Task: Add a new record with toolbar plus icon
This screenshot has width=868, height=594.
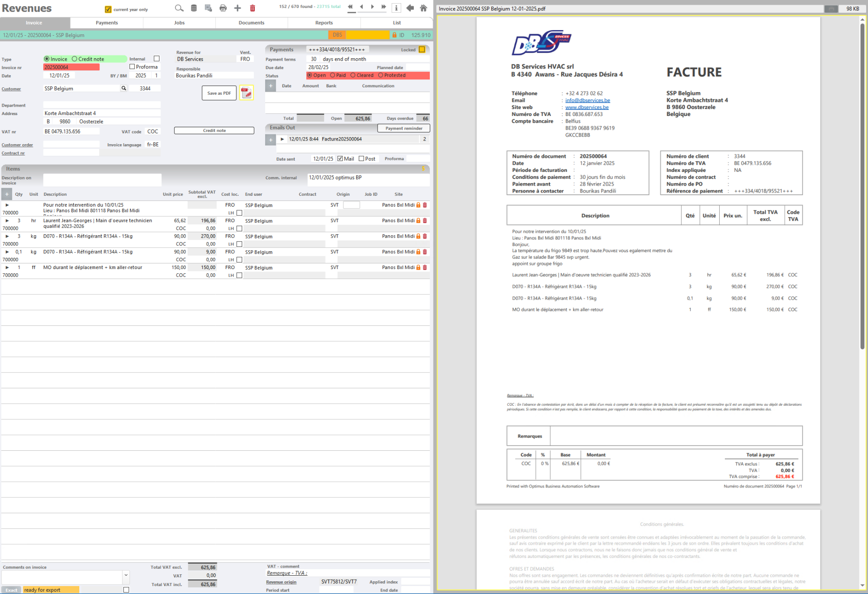Action: (x=237, y=8)
